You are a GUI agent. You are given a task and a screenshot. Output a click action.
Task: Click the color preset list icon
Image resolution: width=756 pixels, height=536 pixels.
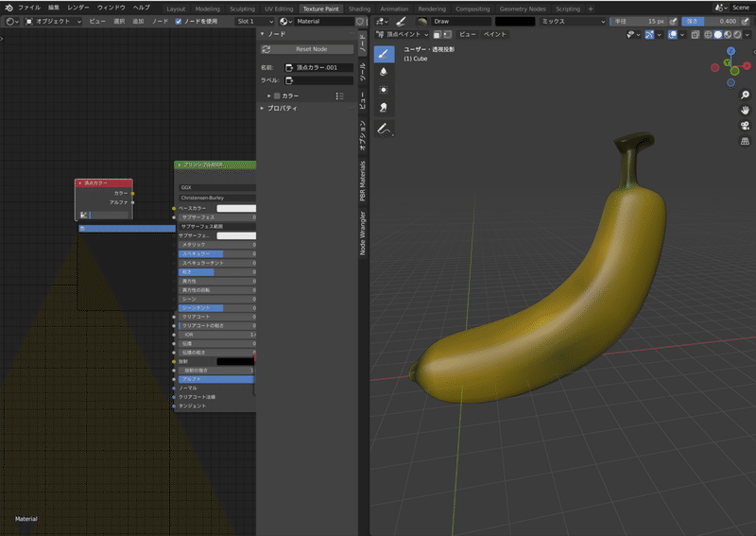coord(339,96)
